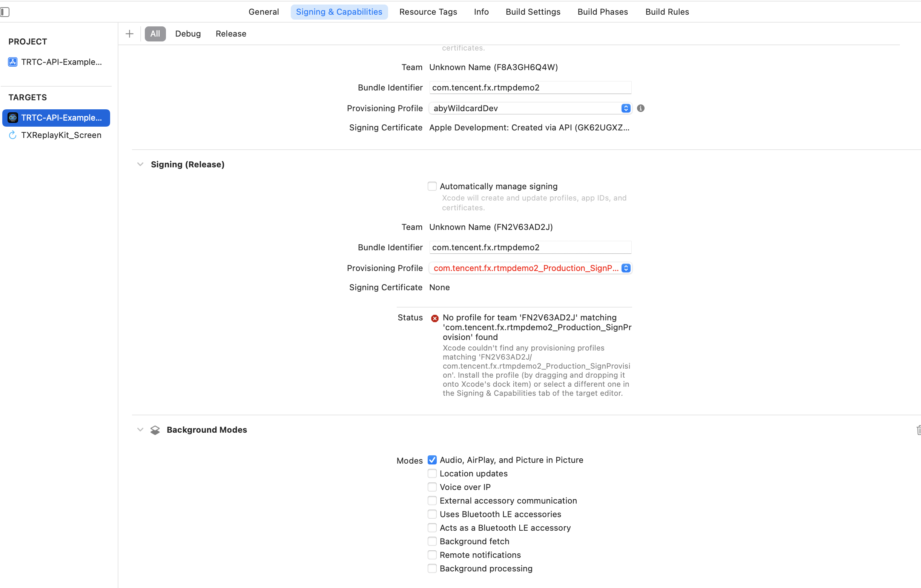The image size is (921, 588).
Task: Click the TRTC-API-Example project icon
Action: 12,62
